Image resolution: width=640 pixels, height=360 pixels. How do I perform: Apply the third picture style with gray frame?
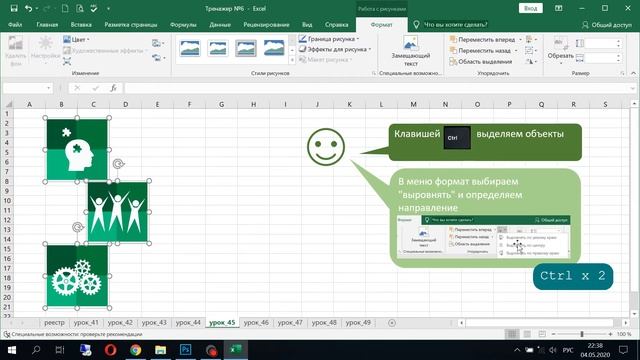246,49
